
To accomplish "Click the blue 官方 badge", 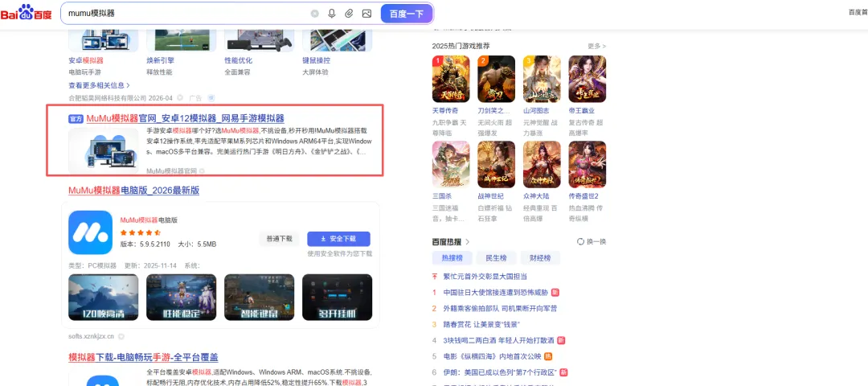I will pos(76,118).
